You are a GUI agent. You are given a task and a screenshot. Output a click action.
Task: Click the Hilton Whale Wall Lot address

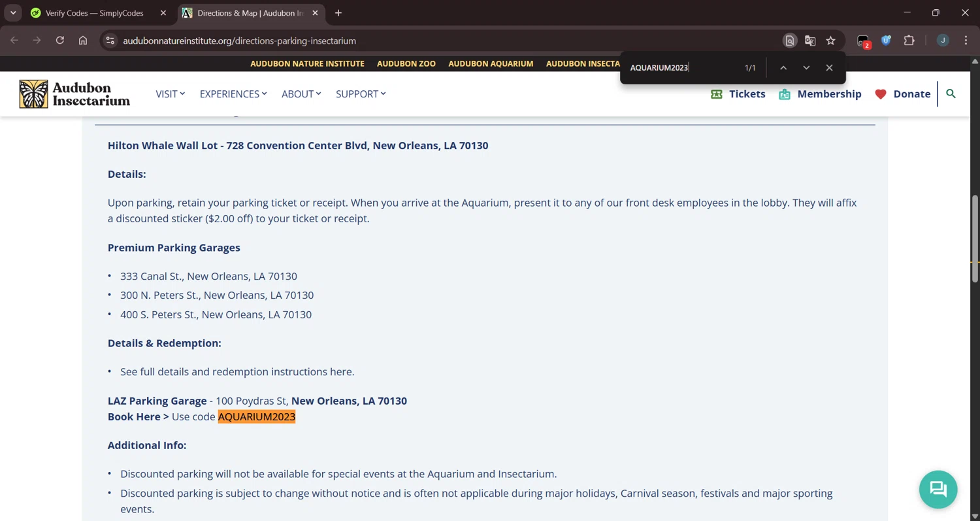(298, 146)
